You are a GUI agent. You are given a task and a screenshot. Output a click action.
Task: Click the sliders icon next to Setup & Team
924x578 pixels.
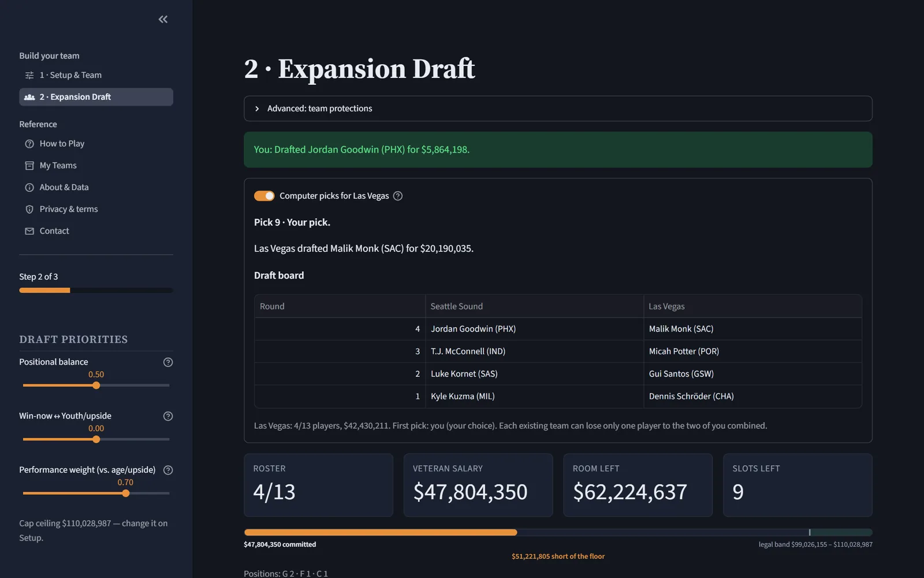click(29, 75)
